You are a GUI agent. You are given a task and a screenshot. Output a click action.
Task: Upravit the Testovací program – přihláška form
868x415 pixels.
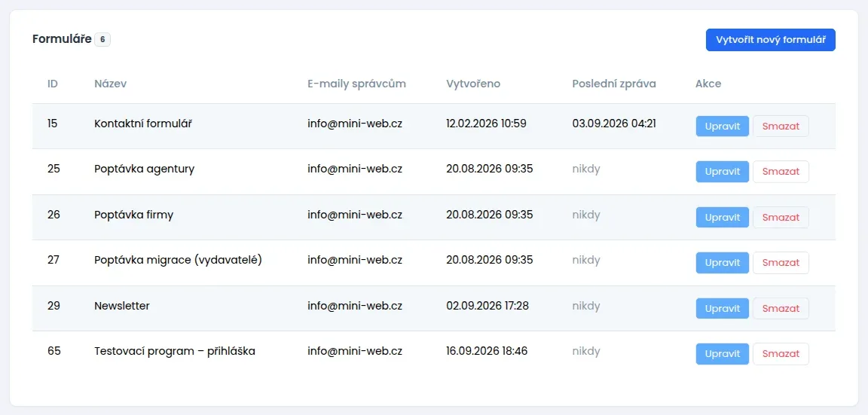pos(723,354)
